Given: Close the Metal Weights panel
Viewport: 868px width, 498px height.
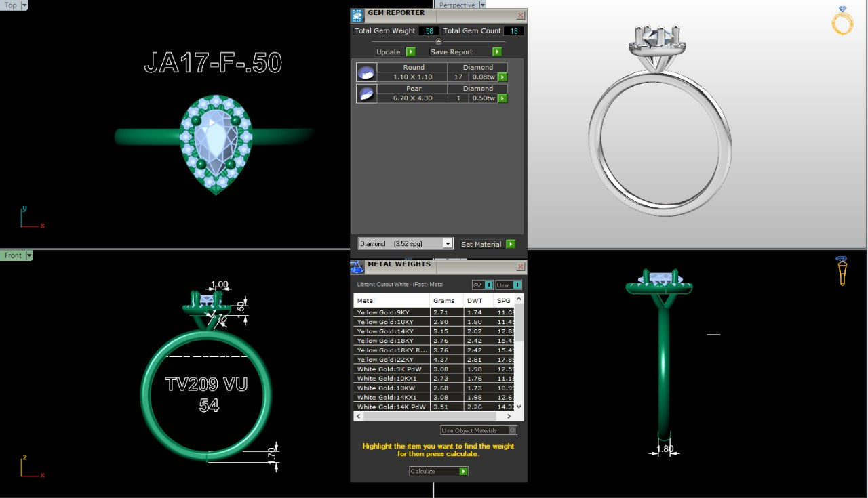Looking at the screenshot, I should click(520, 267).
